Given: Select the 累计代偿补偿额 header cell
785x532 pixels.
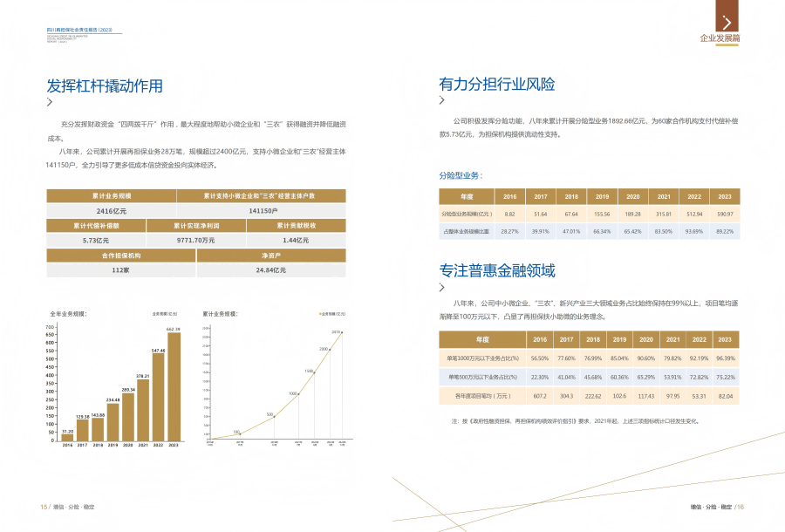Looking at the screenshot, I should coord(96,226).
